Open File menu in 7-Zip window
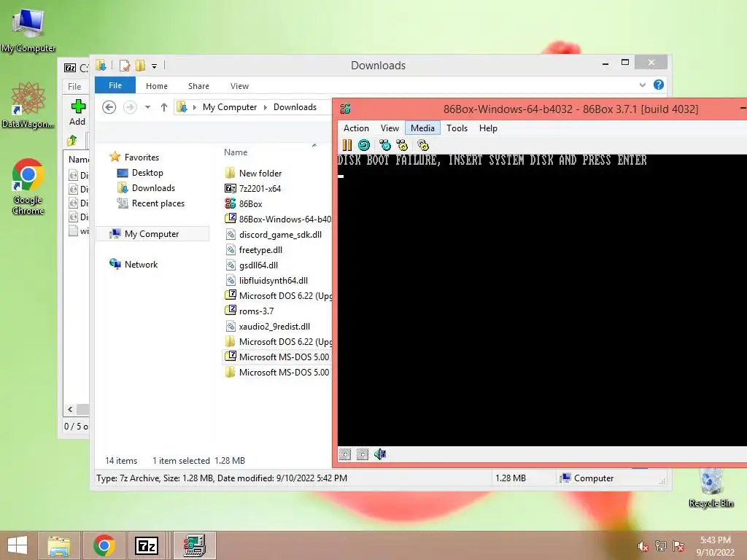 click(x=74, y=86)
